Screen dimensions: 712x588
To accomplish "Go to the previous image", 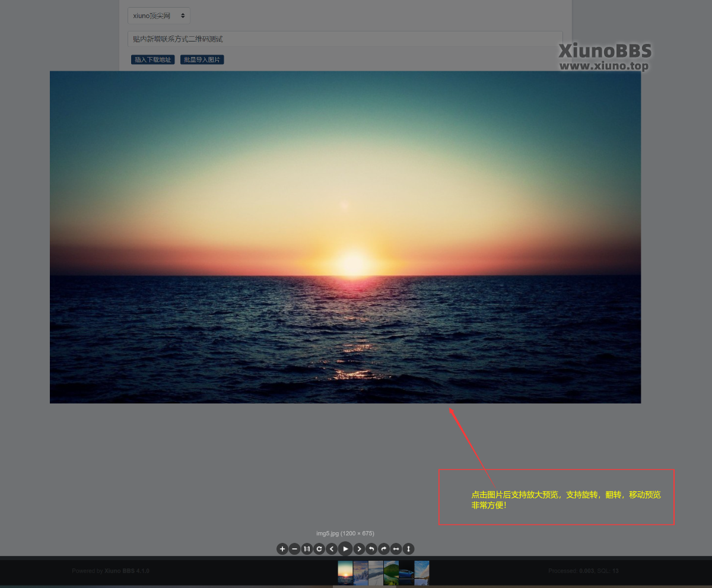I will click(332, 549).
